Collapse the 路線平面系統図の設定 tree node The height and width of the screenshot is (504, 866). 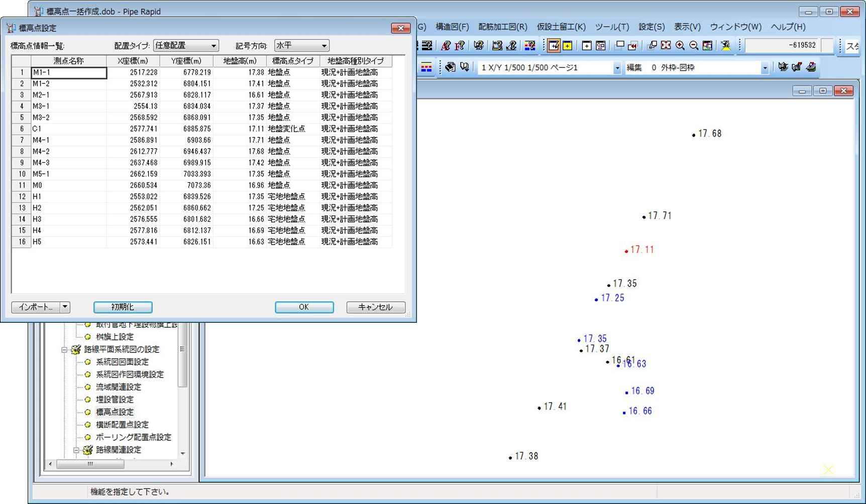(x=64, y=350)
